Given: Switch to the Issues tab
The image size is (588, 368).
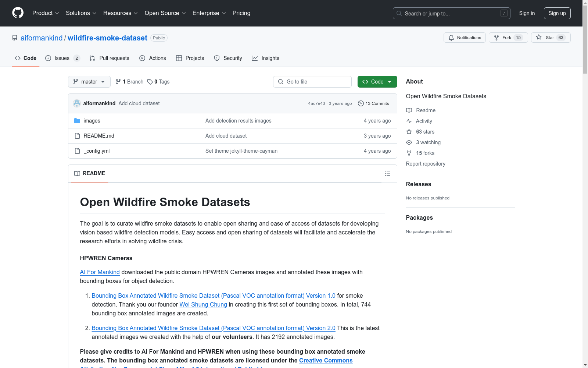Looking at the screenshot, I should [62, 58].
